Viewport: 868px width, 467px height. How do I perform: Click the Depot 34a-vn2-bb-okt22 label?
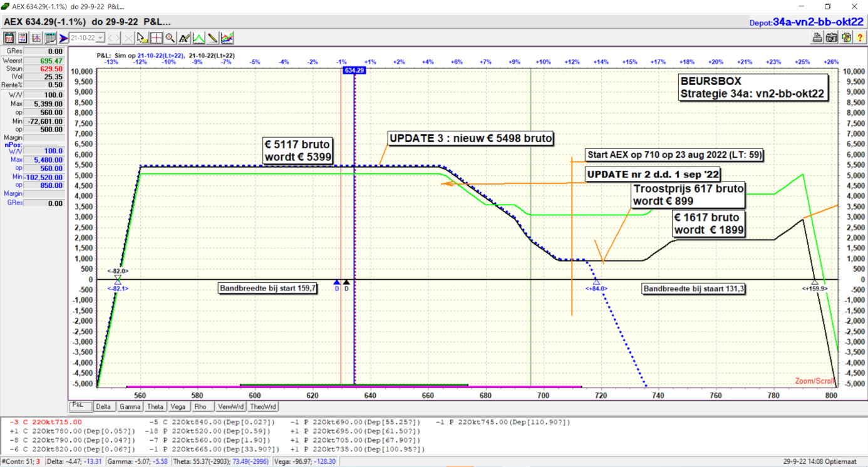807,22
